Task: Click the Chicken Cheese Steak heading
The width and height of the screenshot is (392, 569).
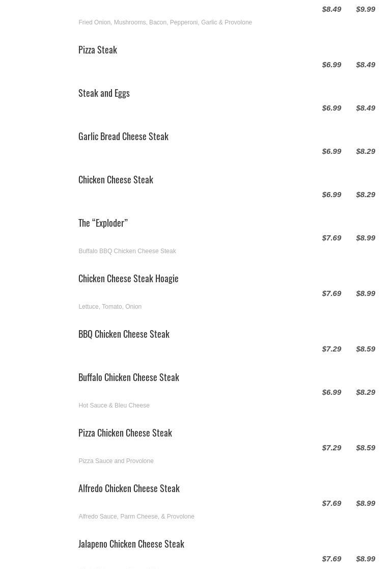Action: point(116,180)
